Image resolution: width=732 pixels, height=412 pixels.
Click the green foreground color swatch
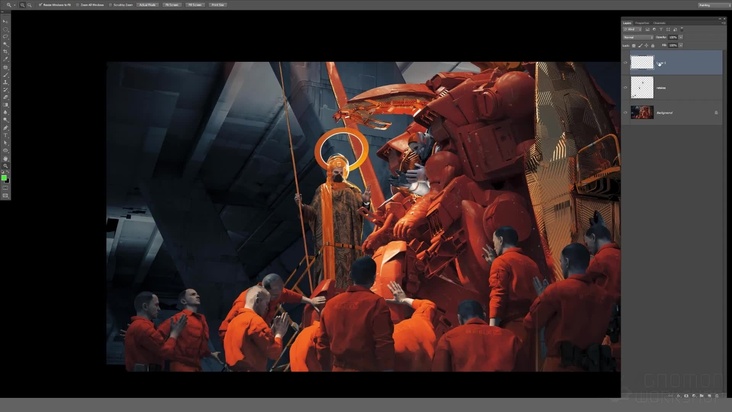pyautogui.click(x=4, y=178)
